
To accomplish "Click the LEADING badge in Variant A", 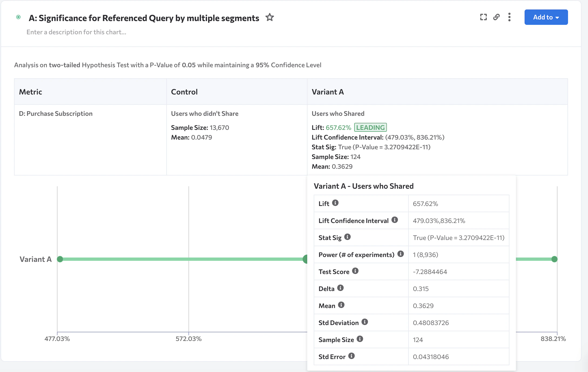I will [x=370, y=127].
